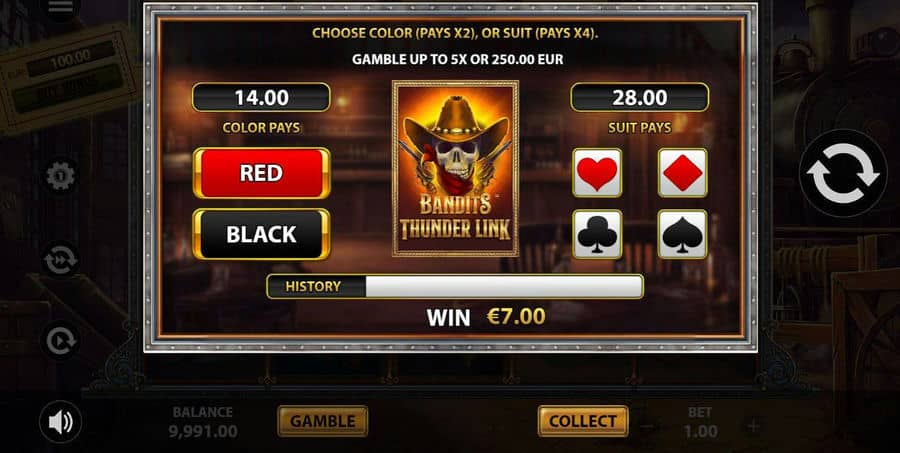Viewport: 900px width, 453px height.
Task: Choose the BLACK color button
Action: coord(261,234)
